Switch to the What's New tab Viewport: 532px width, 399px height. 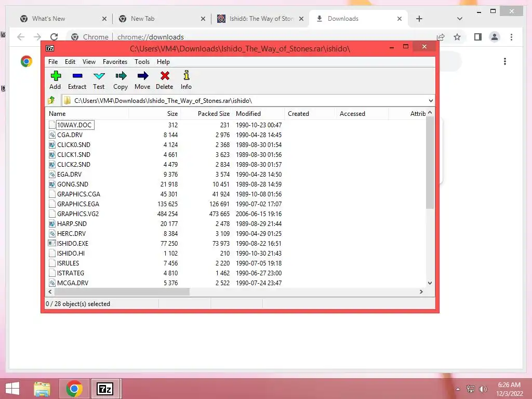pos(63,19)
